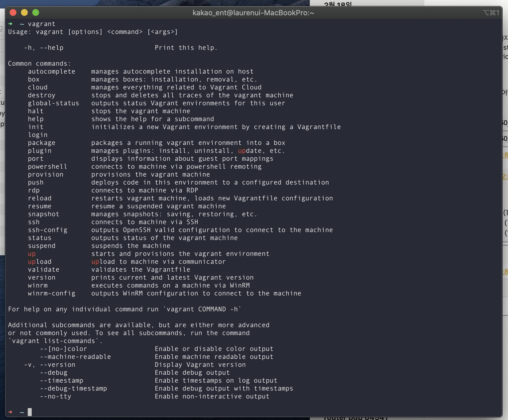Select the 'package' command name

(42, 143)
